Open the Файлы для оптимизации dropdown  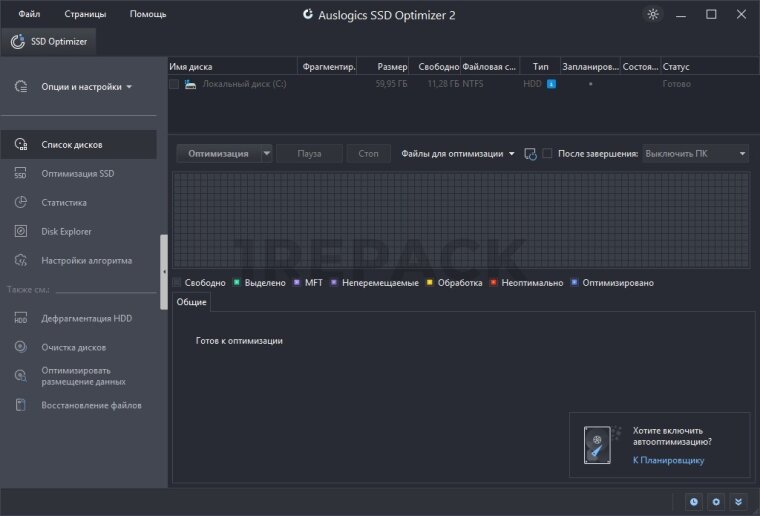pyautogui.click(x=458, y=154)
